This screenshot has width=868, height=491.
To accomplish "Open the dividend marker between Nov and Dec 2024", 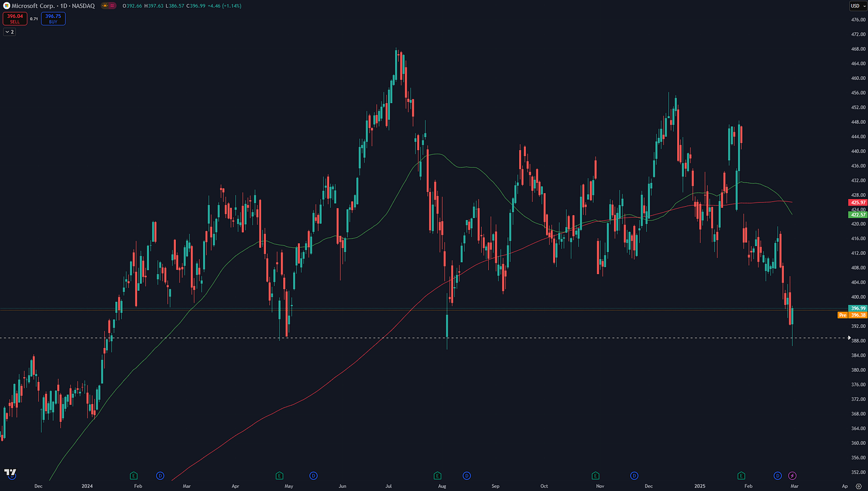I will [x=634, y=476].
